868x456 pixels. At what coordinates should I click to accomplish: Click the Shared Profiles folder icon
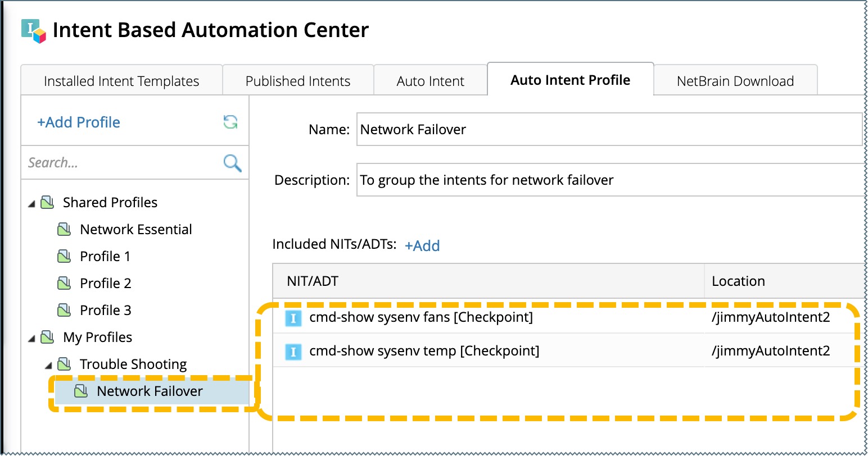[x=48, y=202]
